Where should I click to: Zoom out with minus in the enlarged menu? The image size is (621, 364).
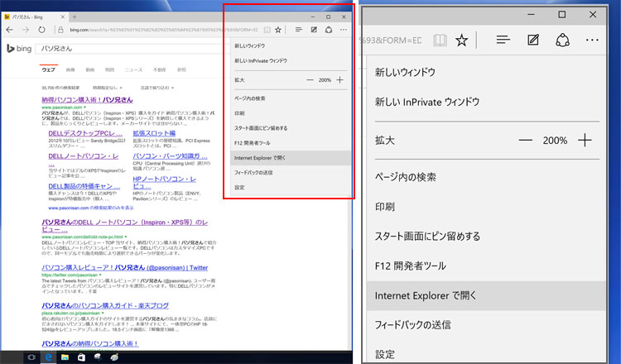(525, 140)
